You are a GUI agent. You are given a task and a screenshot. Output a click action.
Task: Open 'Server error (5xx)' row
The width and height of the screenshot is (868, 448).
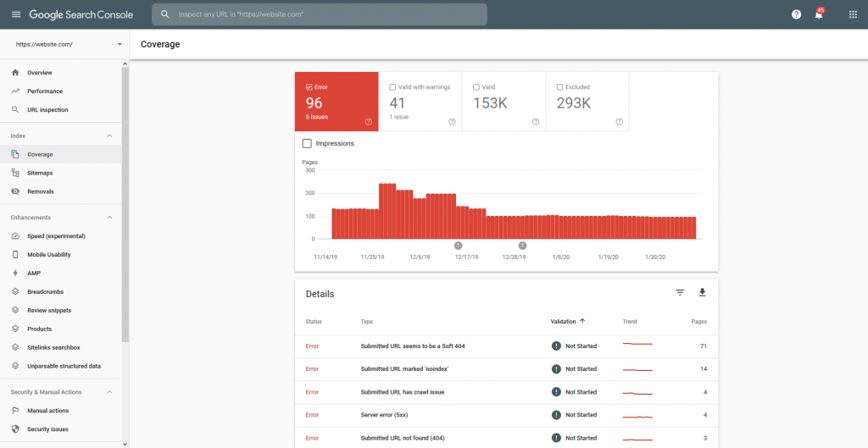tap(507, 415)
